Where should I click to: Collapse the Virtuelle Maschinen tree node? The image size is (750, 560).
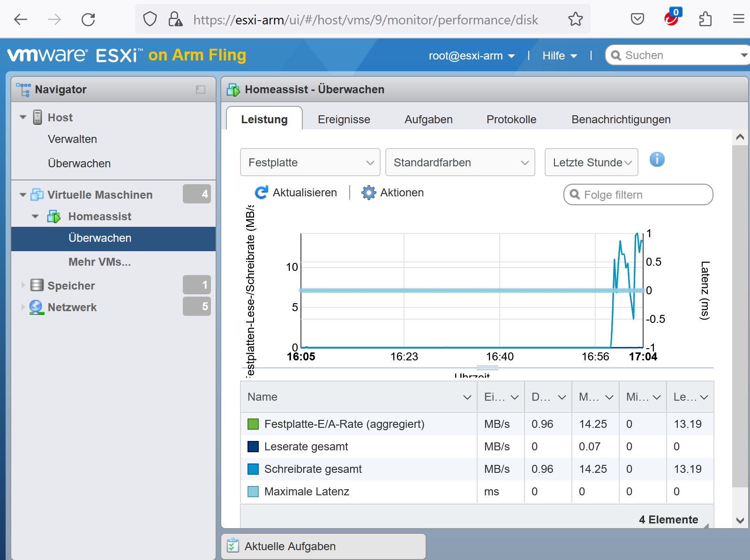(x=22, y=195)
